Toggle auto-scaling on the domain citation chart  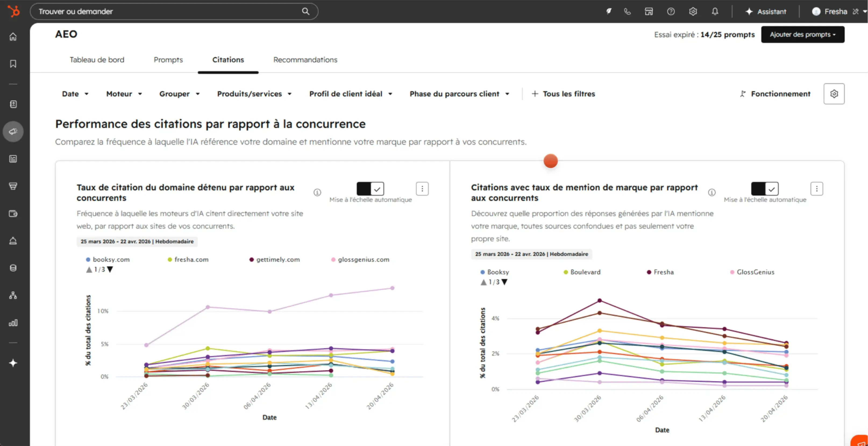pos(370,189)
